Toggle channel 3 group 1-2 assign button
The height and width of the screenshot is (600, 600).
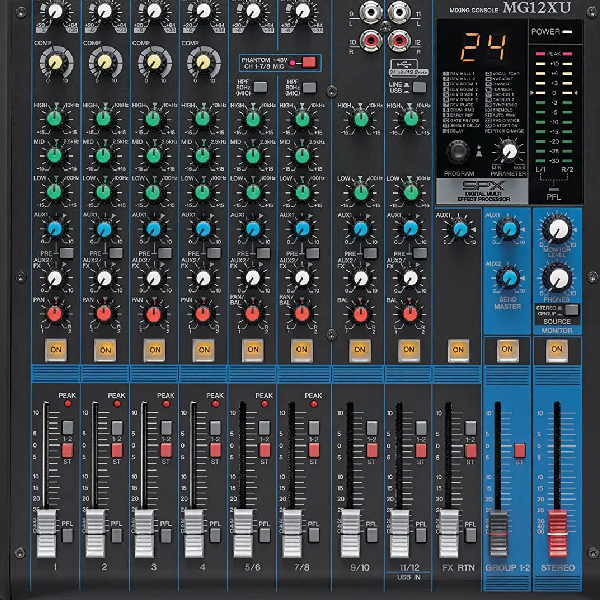pos(166,428)
